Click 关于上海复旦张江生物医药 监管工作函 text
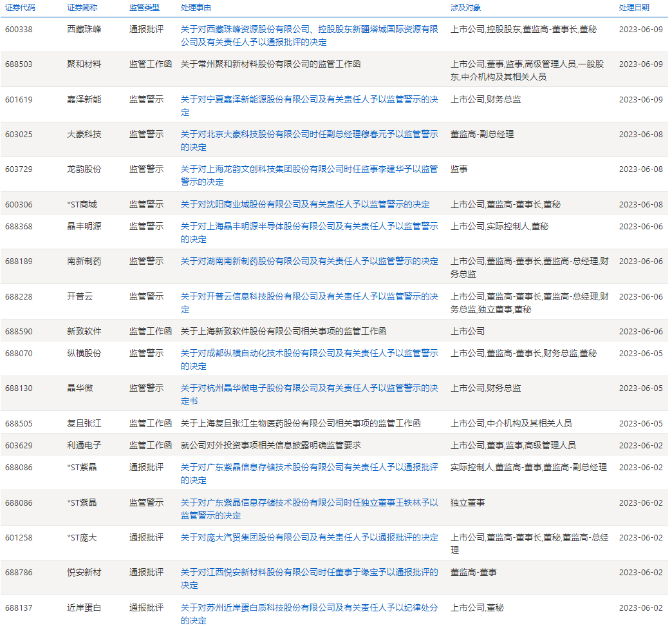Screen dimensions: 672x630 (301, 424)
